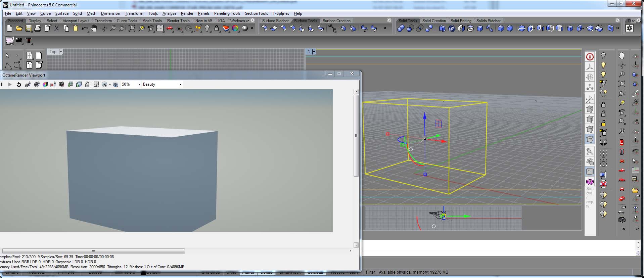Click the Octane camera save-render icon

tap(61, 84)
